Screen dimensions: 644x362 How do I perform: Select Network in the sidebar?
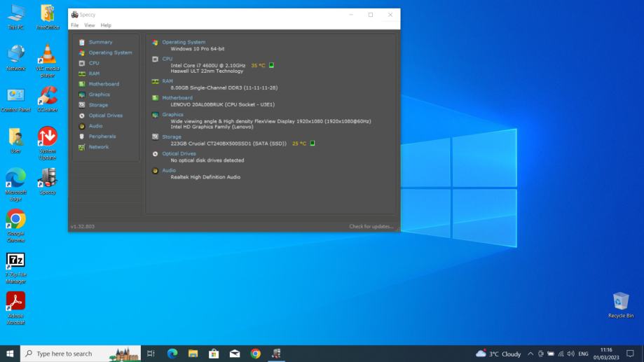[x=99, y=147]
